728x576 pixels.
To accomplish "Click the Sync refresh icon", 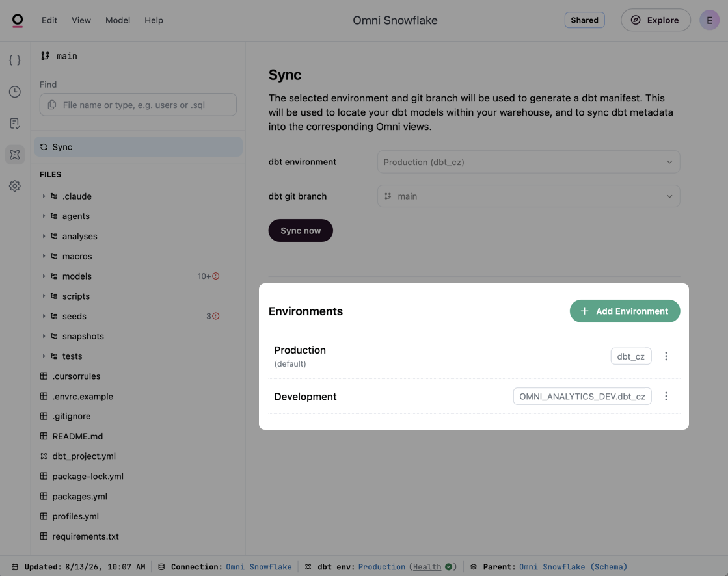I will 44,147.
